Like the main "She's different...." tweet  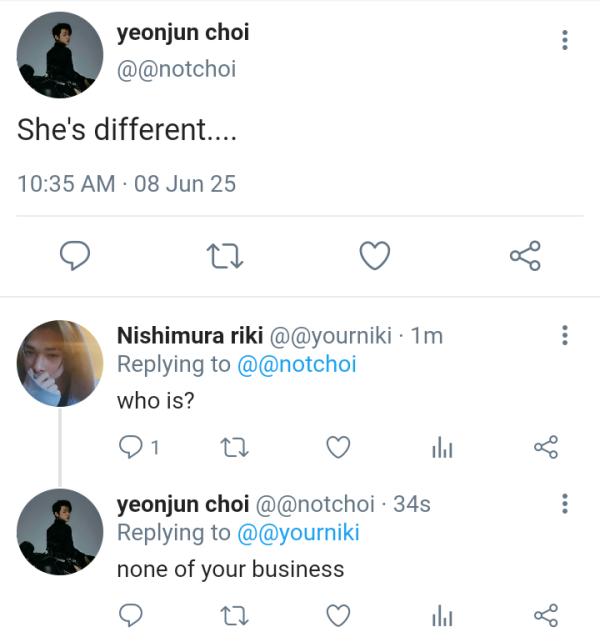pos(374,257)
